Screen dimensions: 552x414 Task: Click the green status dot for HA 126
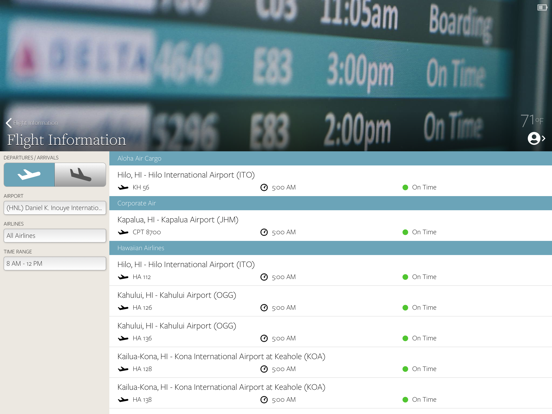pos(405,307)
